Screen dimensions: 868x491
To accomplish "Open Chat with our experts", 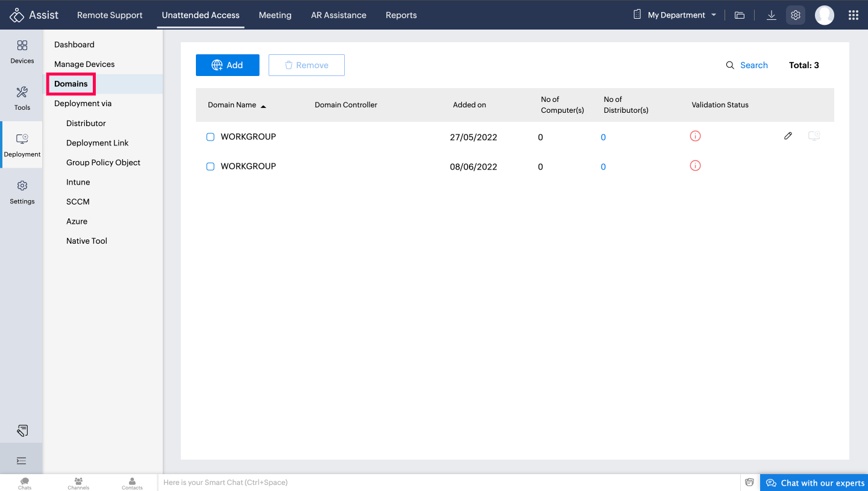I will tap(814, 483).
